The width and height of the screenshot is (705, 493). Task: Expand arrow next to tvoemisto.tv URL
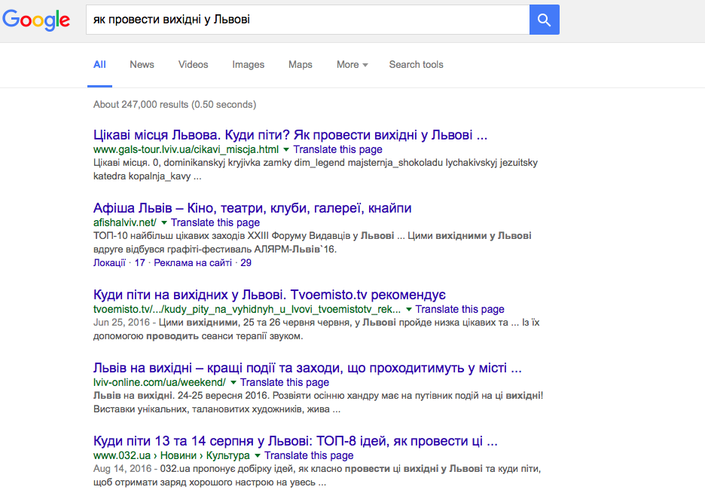[408, 309]
